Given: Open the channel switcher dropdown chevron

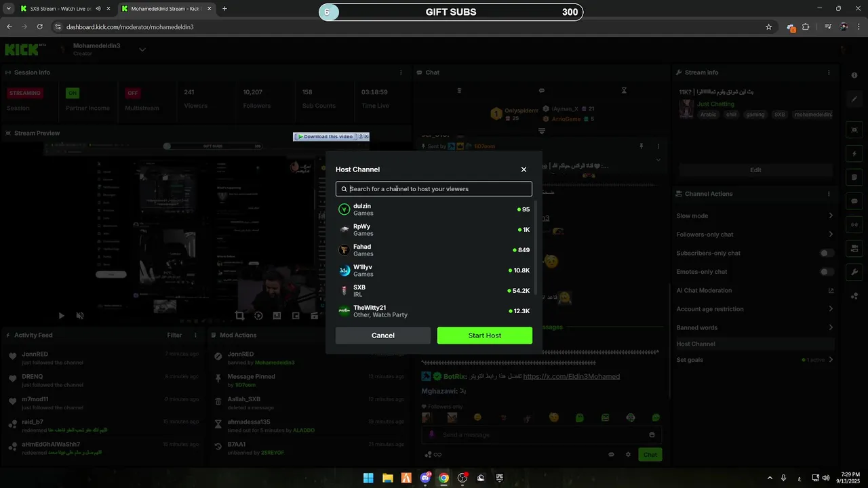Looking at the screenshot, I should [142, 49].
